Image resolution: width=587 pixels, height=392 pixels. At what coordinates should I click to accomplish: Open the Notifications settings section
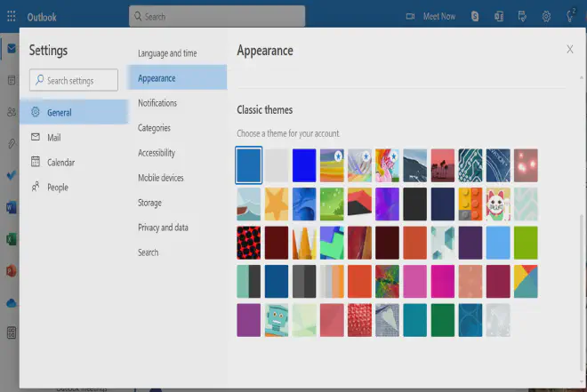[x=177, y=103]
